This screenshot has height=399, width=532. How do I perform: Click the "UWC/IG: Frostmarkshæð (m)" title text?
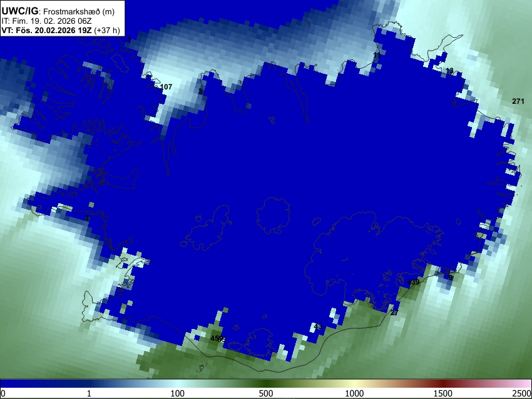click(58, 11)
